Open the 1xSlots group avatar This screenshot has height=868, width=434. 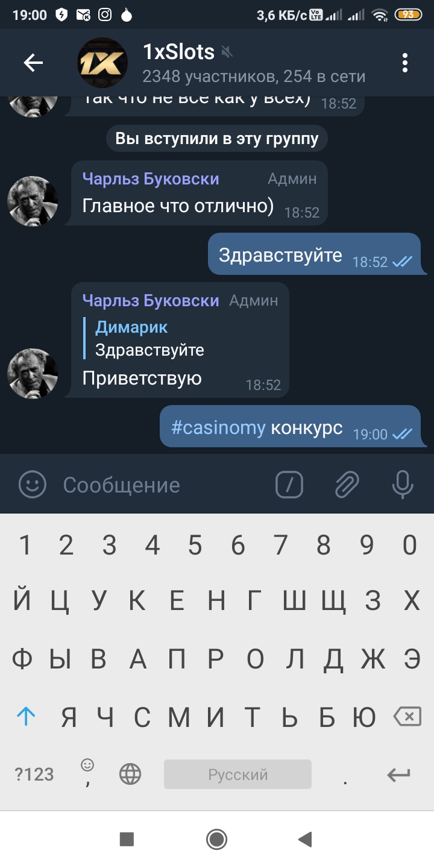tap(102, 63)
